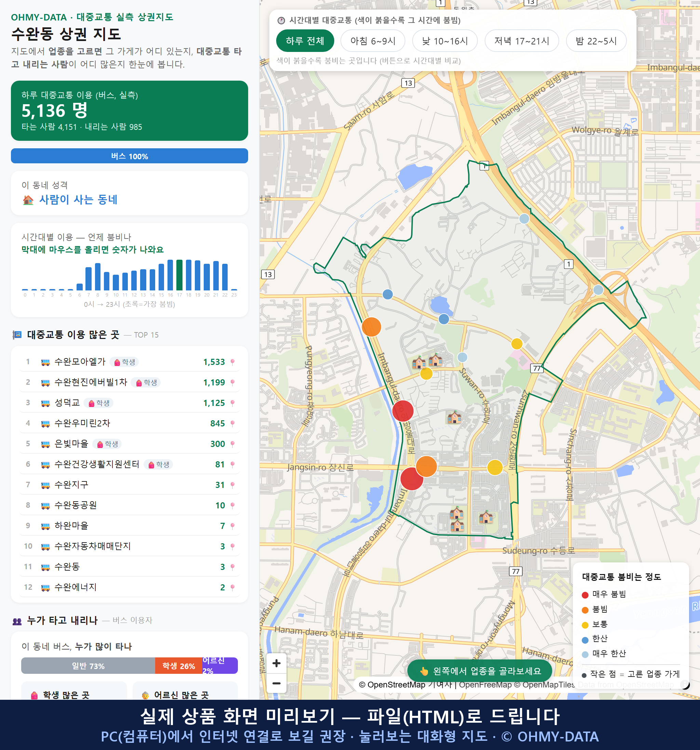The image size is (700, 750).
Task: Click the 5,136 명 daily usage card
Action: pos(130,111)
